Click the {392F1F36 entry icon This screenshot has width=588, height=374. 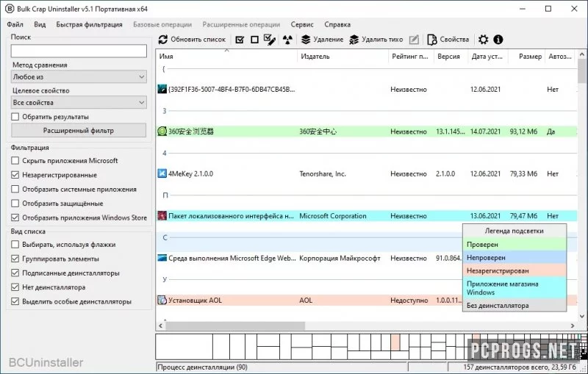pyautogui.click(x=162, y=89)
